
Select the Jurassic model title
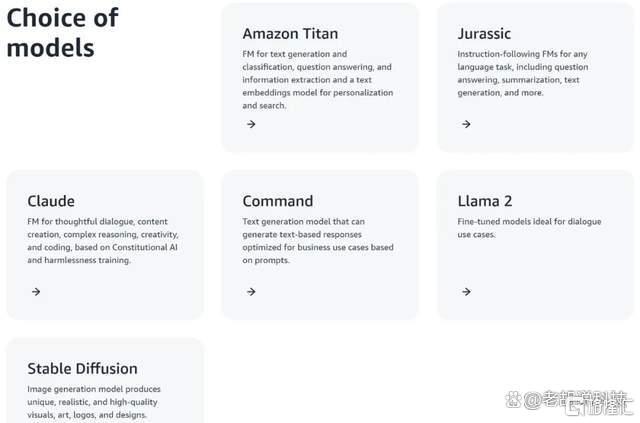pyautogui.click(x=484, y=33)
